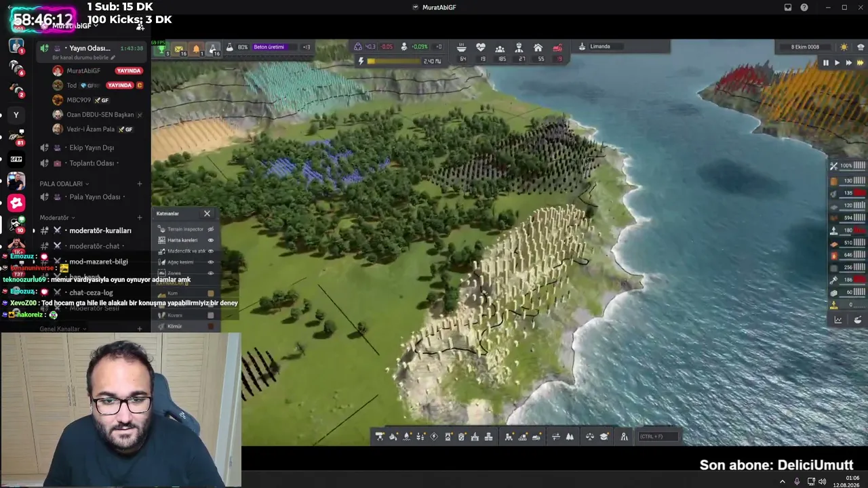Open the statistics graph icon on right panel
This screenshot has width=868, height=488.
coord(838,320)
